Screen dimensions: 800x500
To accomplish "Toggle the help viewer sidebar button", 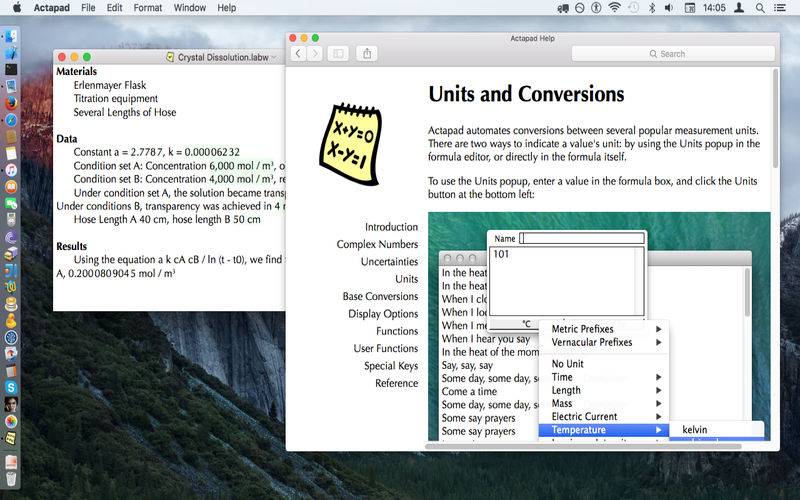I will click(x=338, y=54).
